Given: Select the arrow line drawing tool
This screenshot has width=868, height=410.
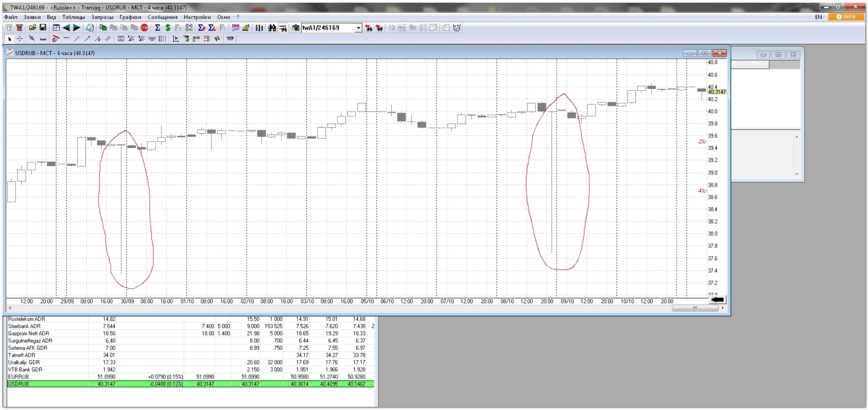Looking at the screenshot, I should 87,39.
